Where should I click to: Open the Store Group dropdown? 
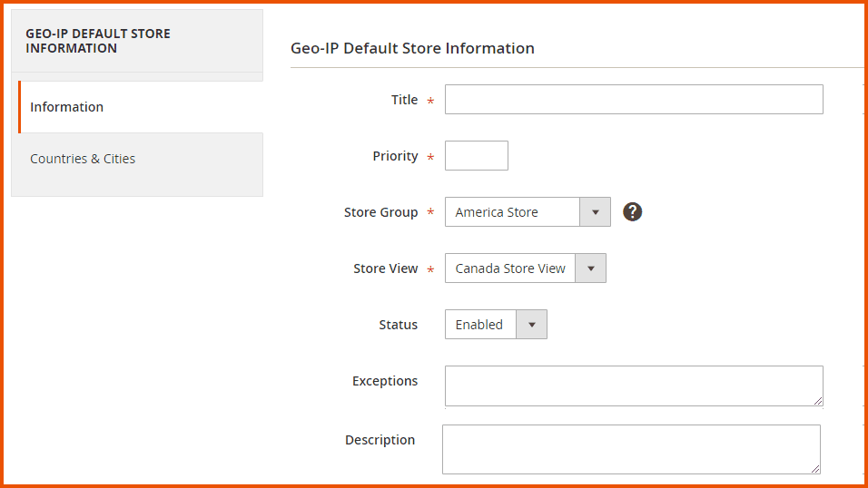click(x=527, y=212)
